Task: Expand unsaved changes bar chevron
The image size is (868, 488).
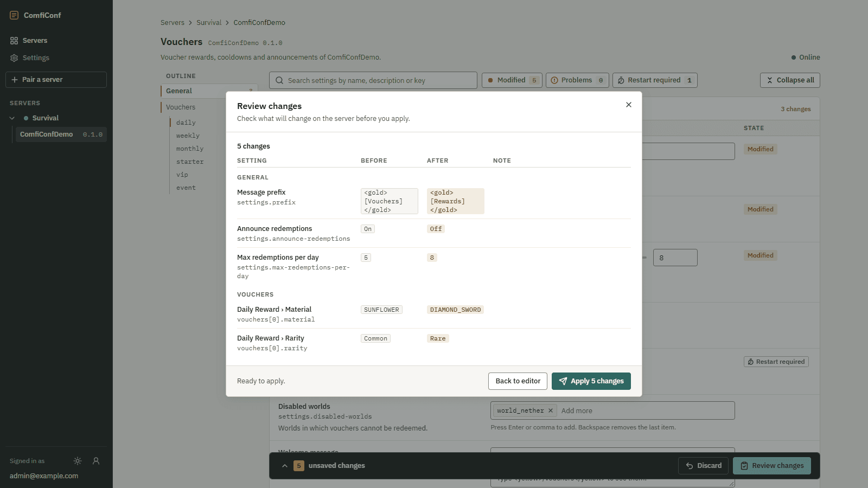Action: pos(285,466)
